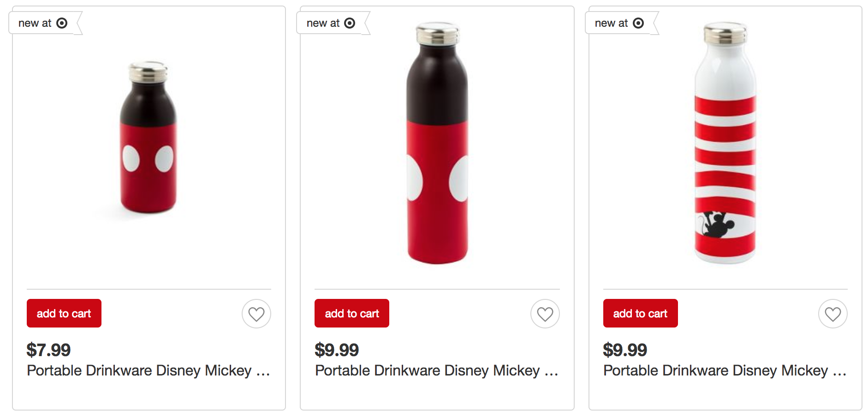Save the striped bottle using its heart icon

click(832, 314)
